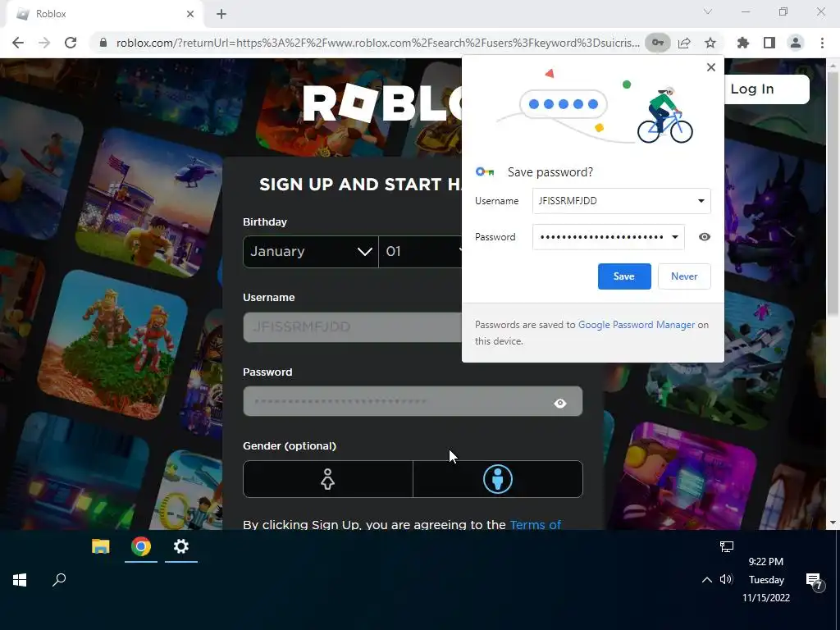Click the volume speaker icon
Image resolution: width=840 pixels, height=630 pixels.
click(x=726, y=580)
